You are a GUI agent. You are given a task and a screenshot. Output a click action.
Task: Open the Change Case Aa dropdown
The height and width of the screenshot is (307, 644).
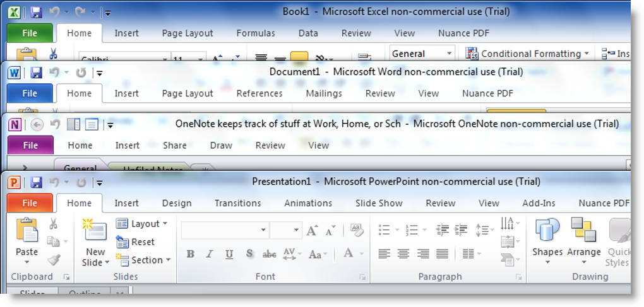pos(318,254)
